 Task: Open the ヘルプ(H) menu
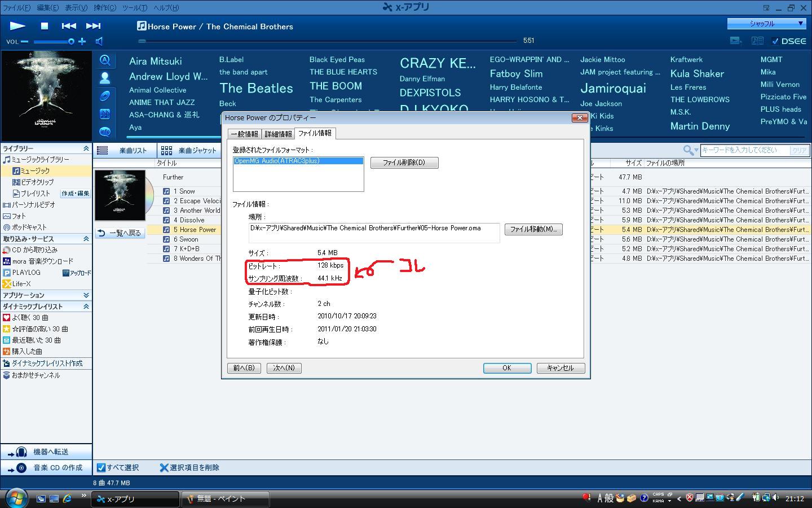(x=166, y=8)
